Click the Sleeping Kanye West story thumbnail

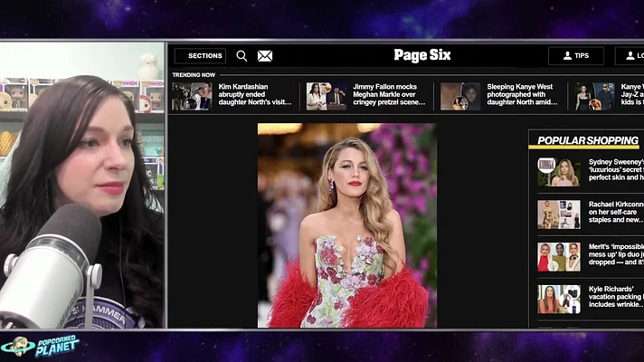point(460,96)
